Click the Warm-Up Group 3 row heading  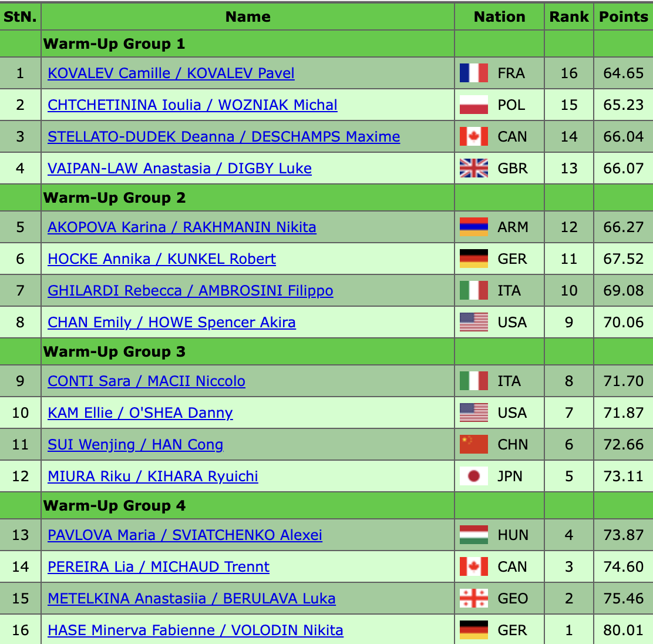tap(115, 352)
